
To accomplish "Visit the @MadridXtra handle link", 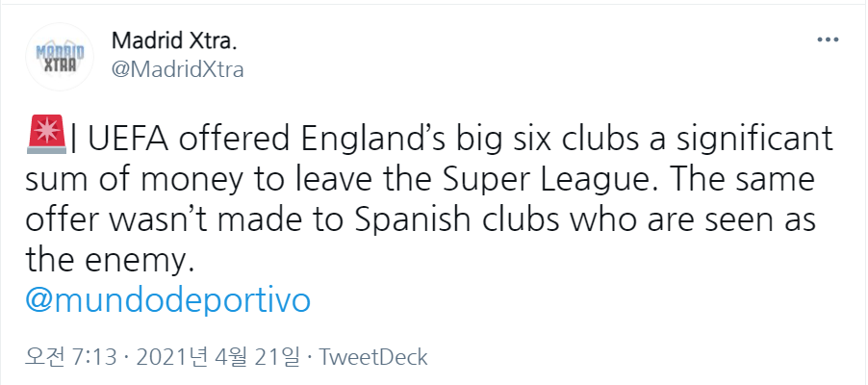I will click(x=178, y=69).
